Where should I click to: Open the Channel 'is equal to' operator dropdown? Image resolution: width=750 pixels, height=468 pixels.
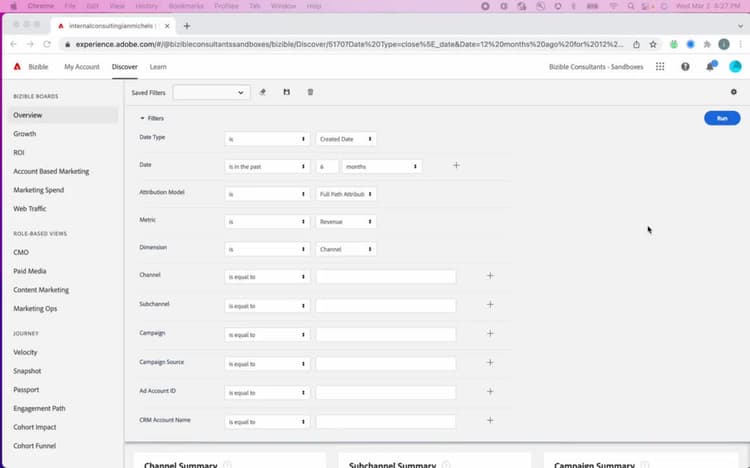pos(267,277)
